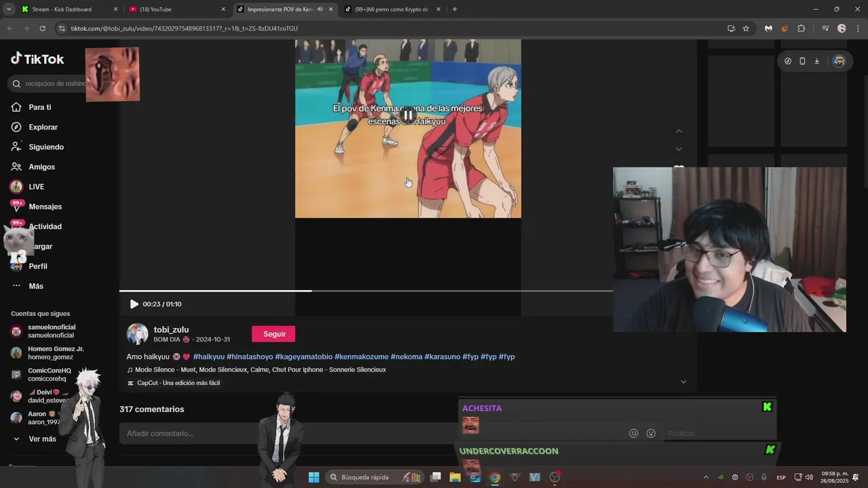The width and height of the screenshot is (868, 488).
Task: Open Mensajes inbox
Action: click(x=45, y=207)
